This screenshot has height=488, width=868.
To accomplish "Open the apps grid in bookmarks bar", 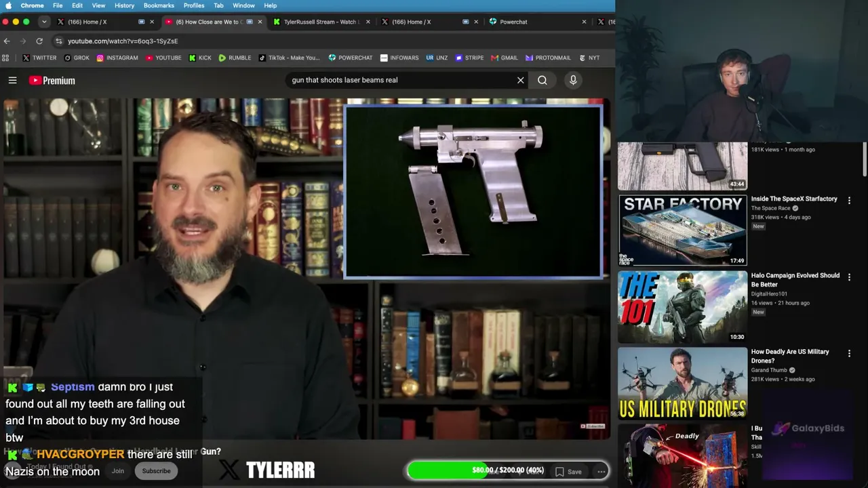I will tap(6, 58).
